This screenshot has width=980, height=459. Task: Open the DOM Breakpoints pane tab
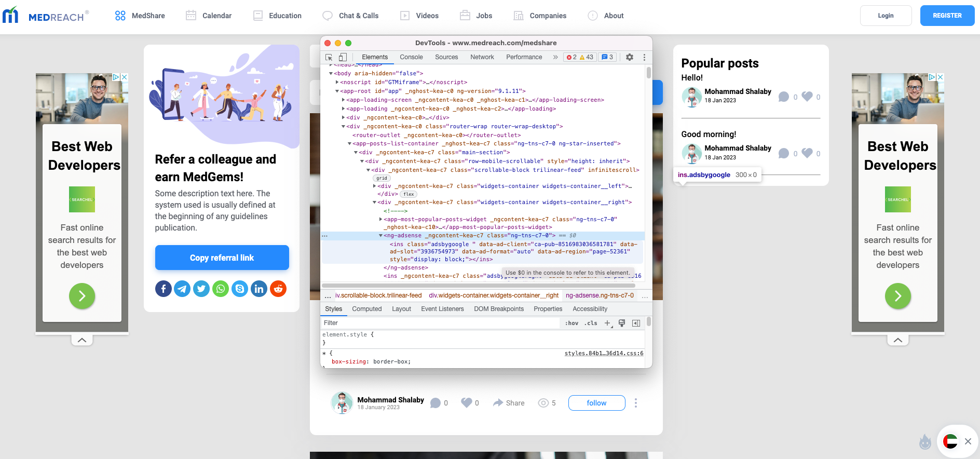(499, 309)
